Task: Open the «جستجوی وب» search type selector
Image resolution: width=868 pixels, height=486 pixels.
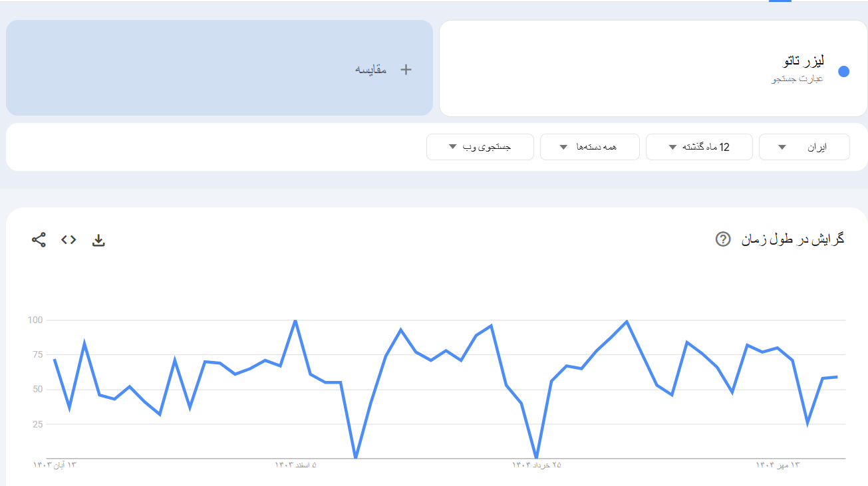Action: pos(480,146)
